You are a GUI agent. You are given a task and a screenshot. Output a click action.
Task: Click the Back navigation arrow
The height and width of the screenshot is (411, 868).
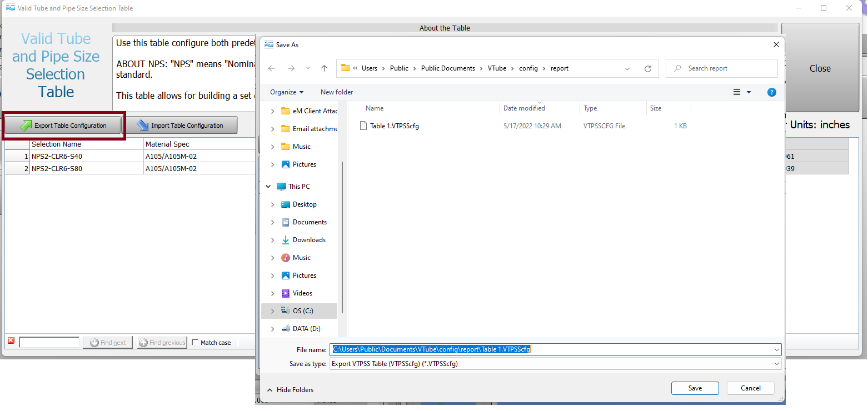coord(272,68)
